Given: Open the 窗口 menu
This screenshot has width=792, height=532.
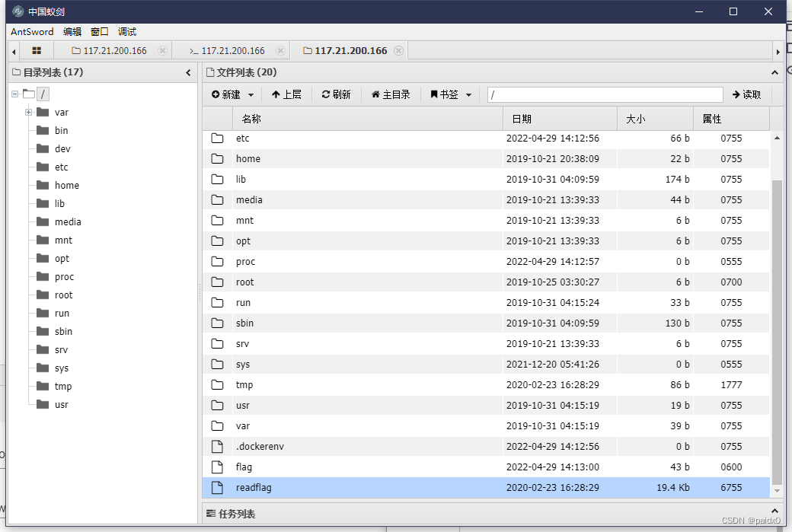Looking at the screenshot, I should point(100,31).
